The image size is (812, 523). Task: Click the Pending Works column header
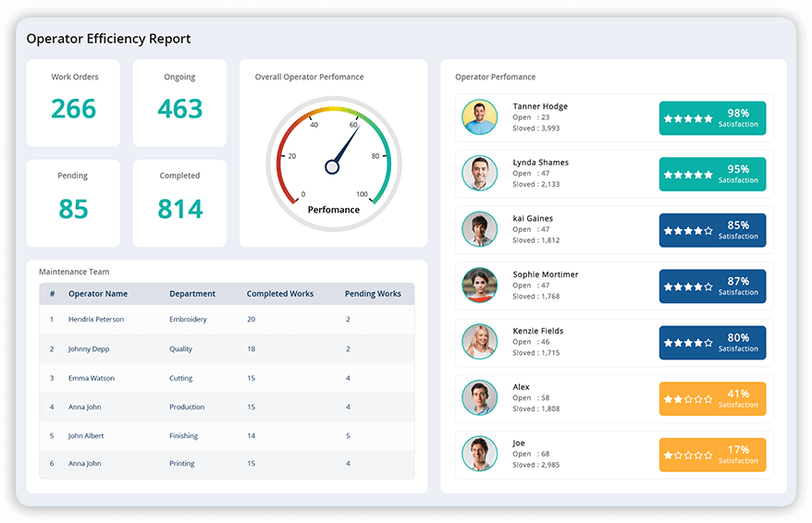pyautogui.click(x=373, y=294)
